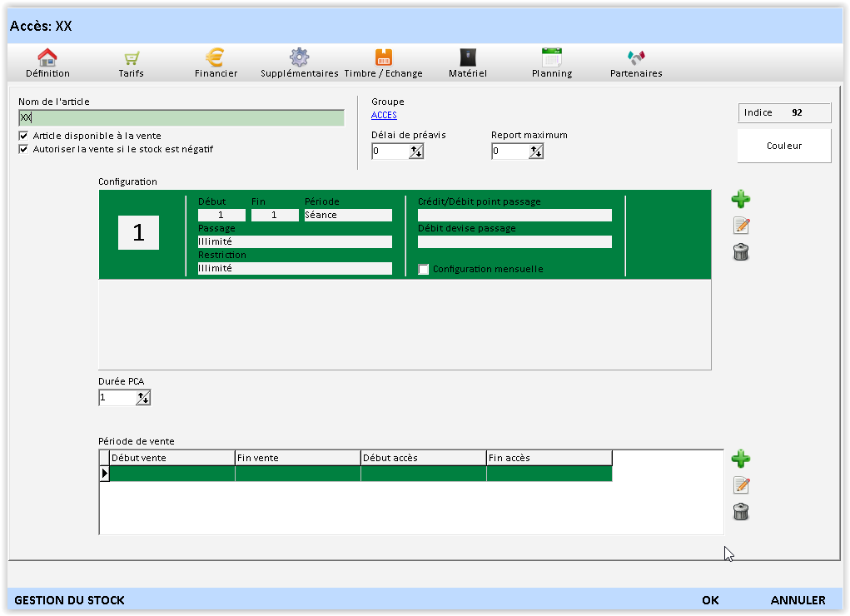850x616 pixels.
Task: Click the Durée PCA spinner arrows
Action: pos(143,398)
